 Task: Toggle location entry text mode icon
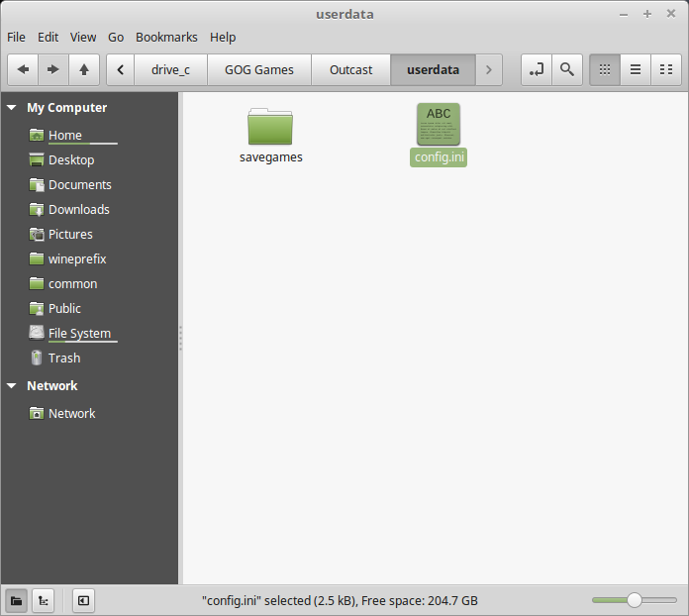click(x=537, y=69)
